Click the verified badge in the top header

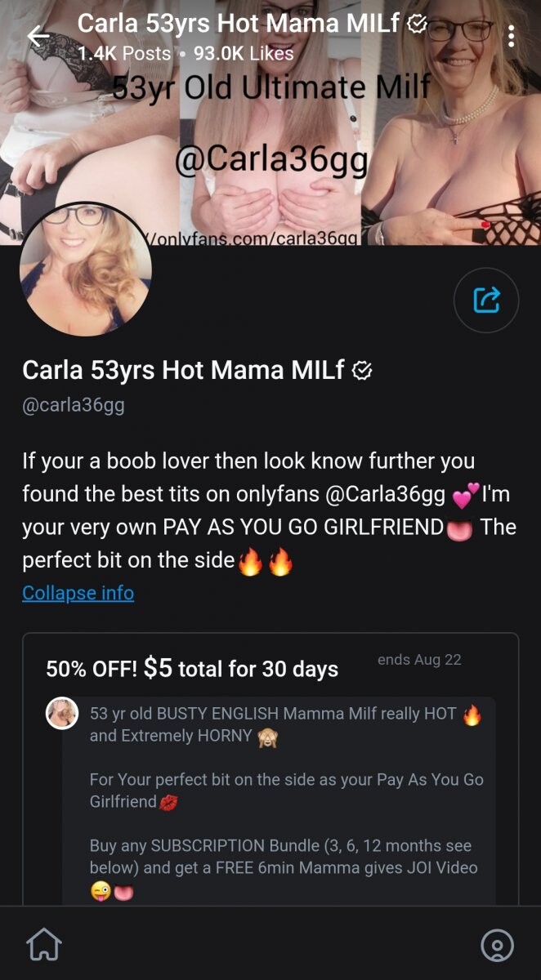coord(416,24)
